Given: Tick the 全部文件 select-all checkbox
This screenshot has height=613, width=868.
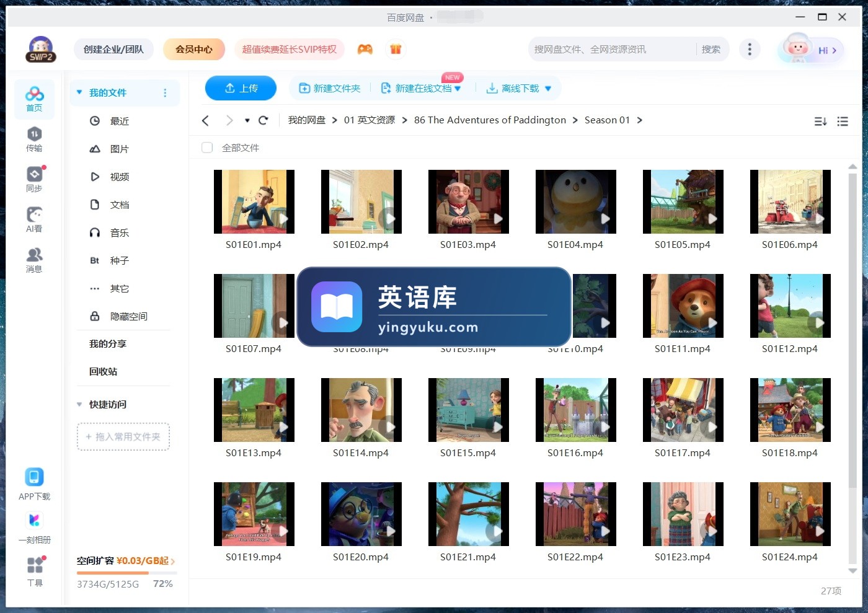Looking at the screenshot, I should point(207,148).
